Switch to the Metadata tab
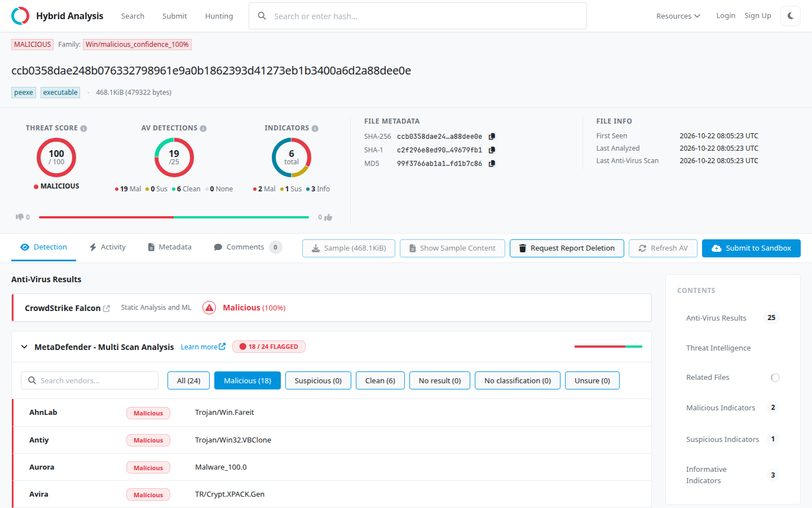Viewport: 812px width, 508px height. click(169, 247)
